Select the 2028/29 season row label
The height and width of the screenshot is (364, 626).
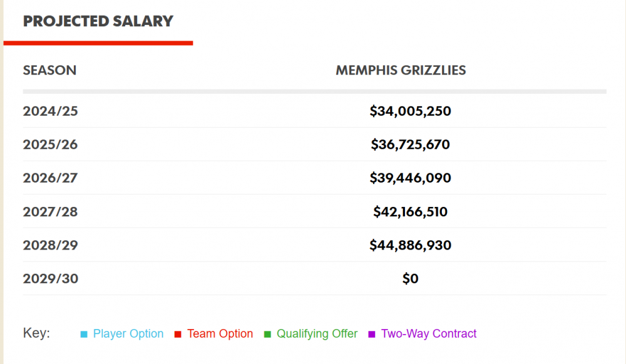(51, 245)
